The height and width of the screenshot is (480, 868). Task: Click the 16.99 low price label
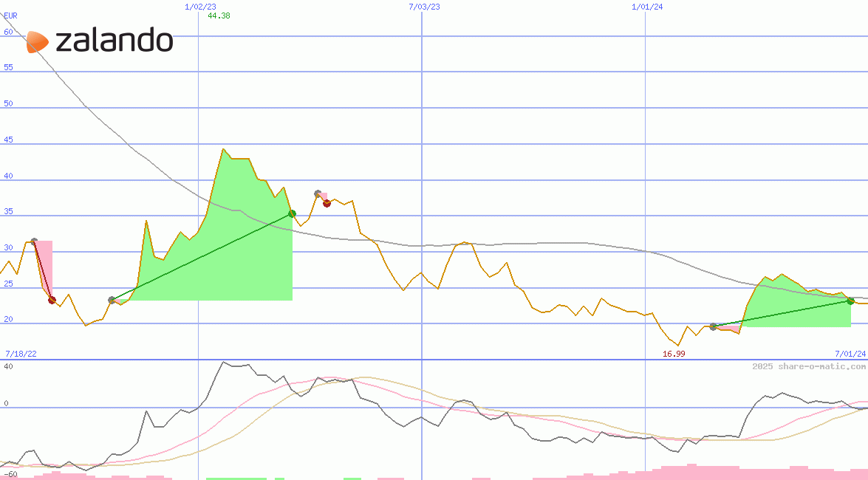pos(674,354)
